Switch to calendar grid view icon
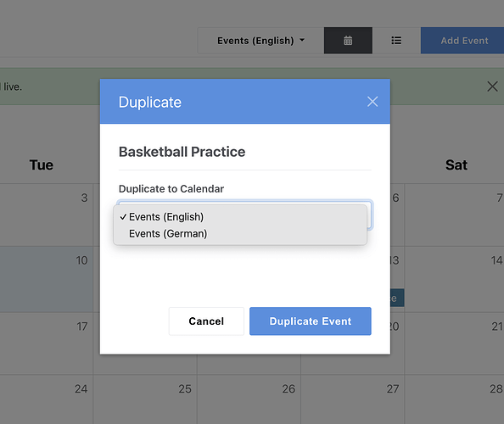 (x=348, y=41)
